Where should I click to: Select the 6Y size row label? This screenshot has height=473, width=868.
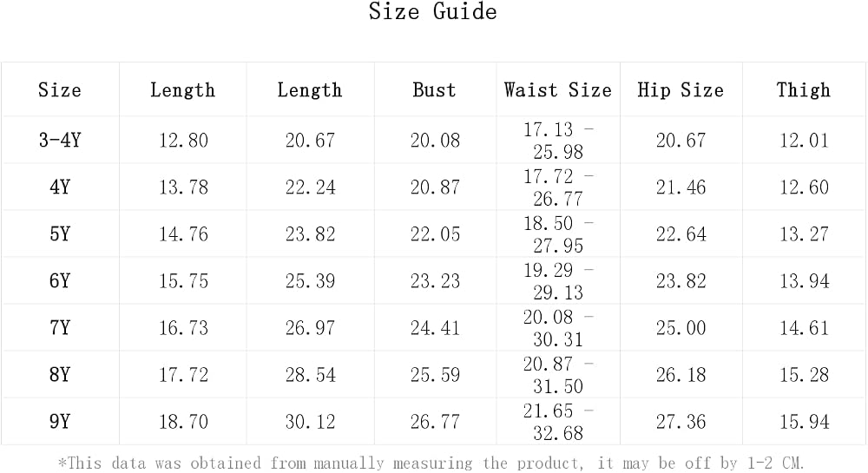tap(60, 281)
